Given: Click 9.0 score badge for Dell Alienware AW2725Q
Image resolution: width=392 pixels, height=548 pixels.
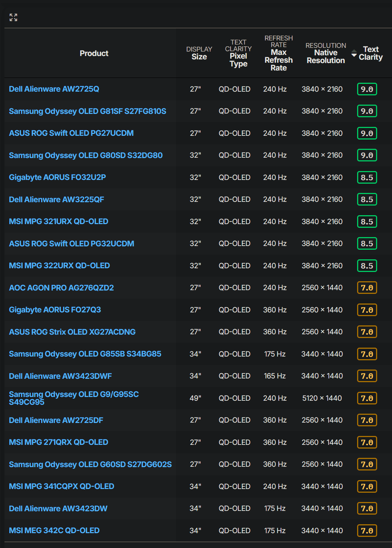Looking at the screenshot, I should [367, 89].
